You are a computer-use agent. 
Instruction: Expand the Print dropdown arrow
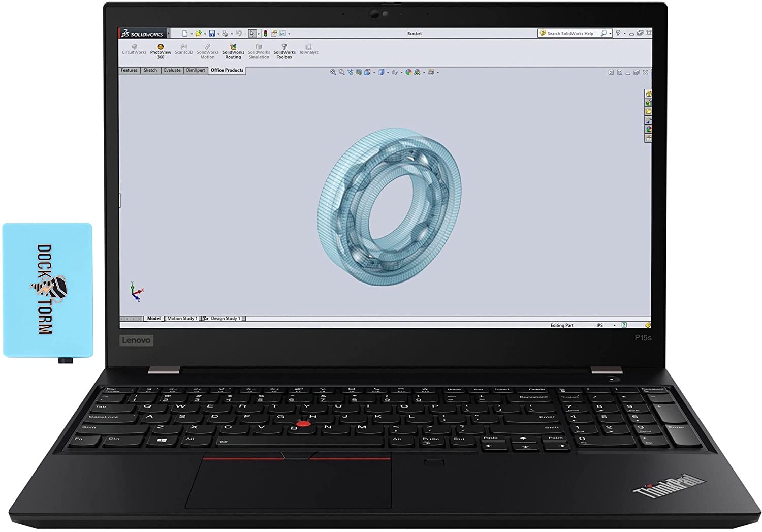[x=232, y=34]
